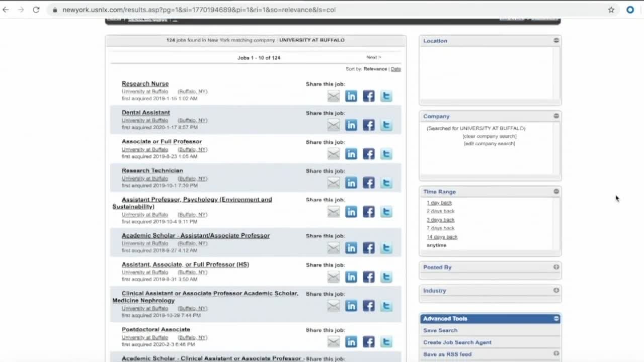The height and width of the screenshot is (362, 644).
Task: Share Assistant, Associate, or Full Professor (HS) on Facebook
Action: point(369,277)
